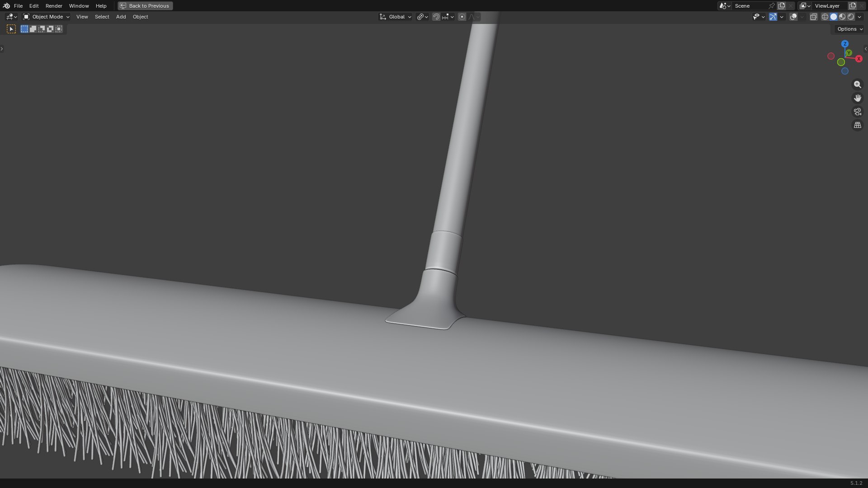Click the negative X axis gizmo circle
The image size is (868, 488).
831,56
